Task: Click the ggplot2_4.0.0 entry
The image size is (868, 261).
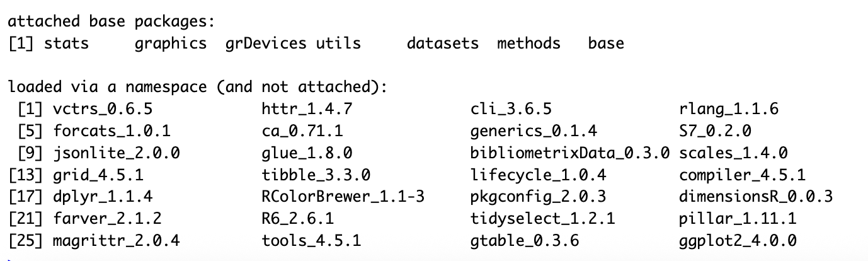Action: [x=738, y=241]
